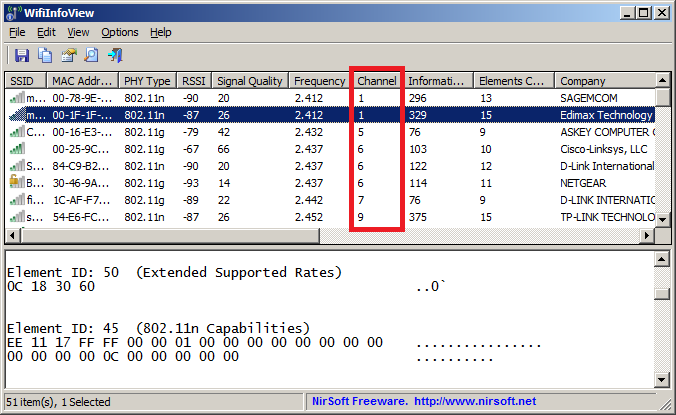Viewport: 676px width, 415px height.
Task: Click the signal icon of the ASKEY COMPUTER row
Action: click(x=17, y=132)
